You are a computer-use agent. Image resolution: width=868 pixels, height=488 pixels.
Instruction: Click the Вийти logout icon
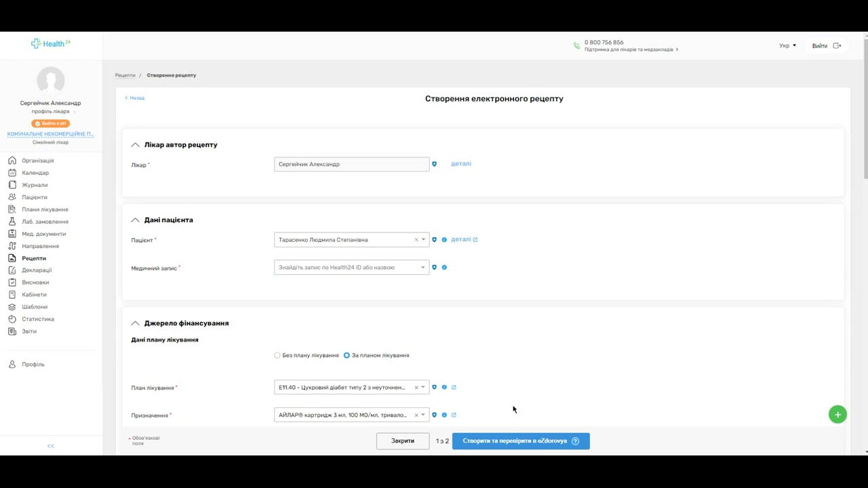(837, 45)
